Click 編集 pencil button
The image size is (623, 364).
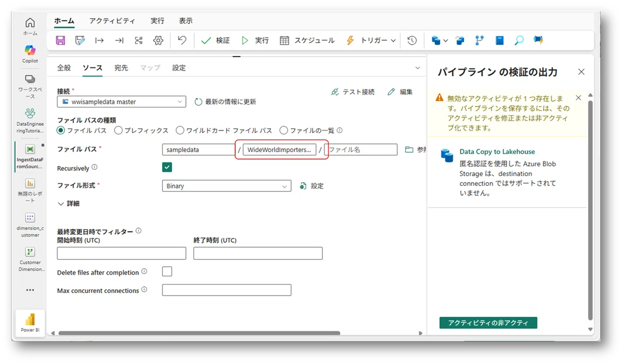(400, 92)
